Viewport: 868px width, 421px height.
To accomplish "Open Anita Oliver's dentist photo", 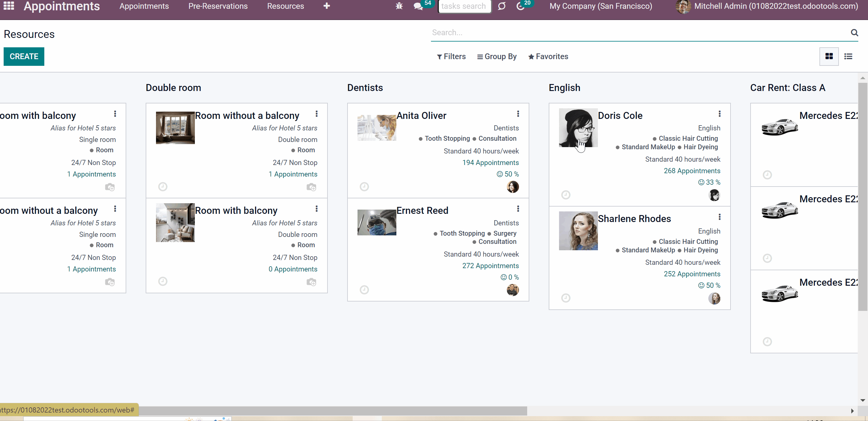I will (x=377, y=128).
